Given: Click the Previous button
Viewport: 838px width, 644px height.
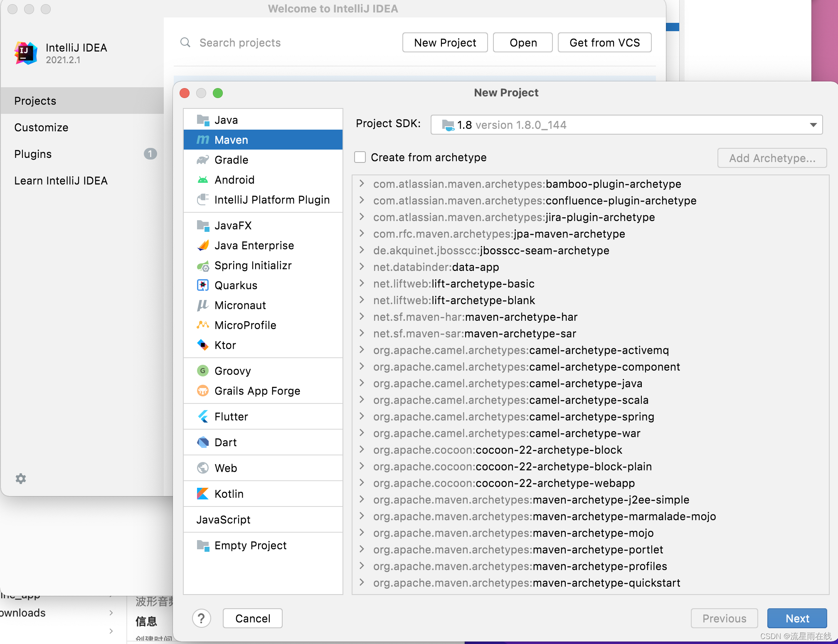Looking at the screenshot, I should [724, 619].
